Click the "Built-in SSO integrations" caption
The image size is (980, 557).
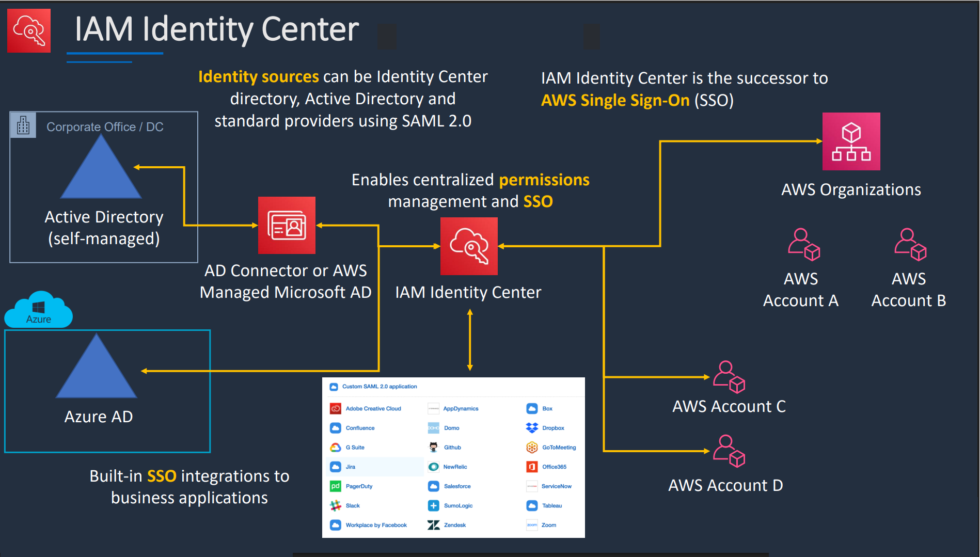(x=189, y=487)
